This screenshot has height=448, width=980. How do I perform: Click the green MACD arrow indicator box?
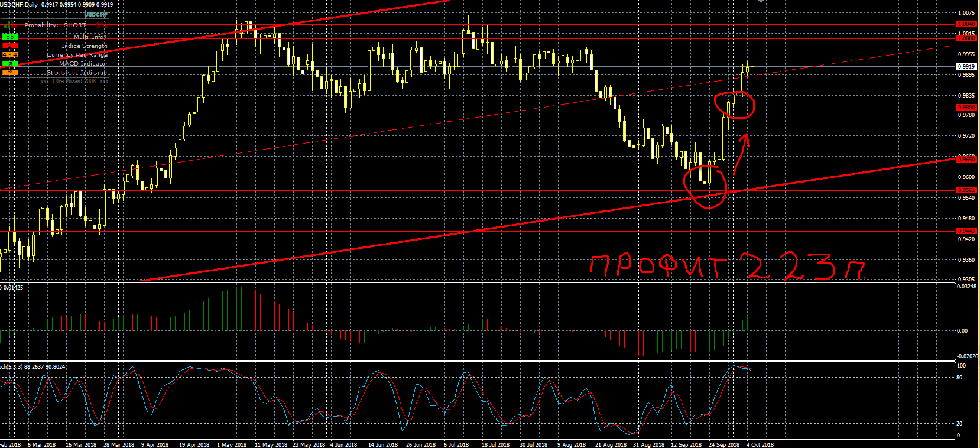click(x=10, y=64)
